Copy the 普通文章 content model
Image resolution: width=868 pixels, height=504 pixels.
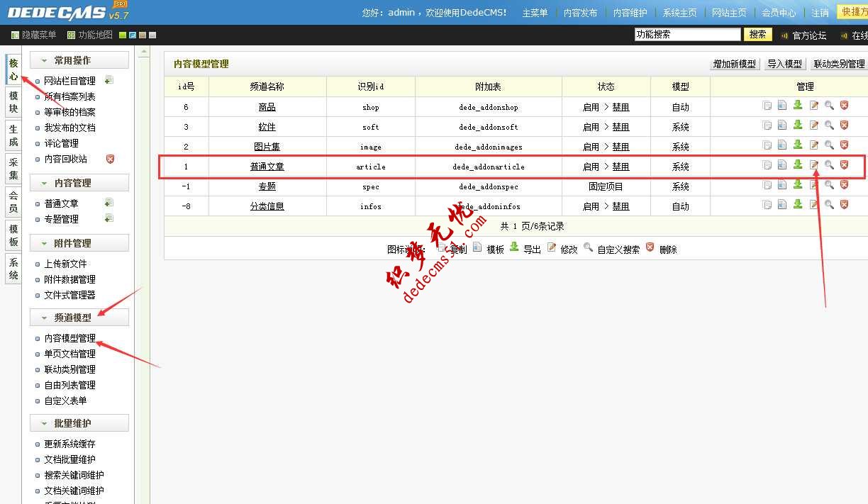(x=768, y=166)
